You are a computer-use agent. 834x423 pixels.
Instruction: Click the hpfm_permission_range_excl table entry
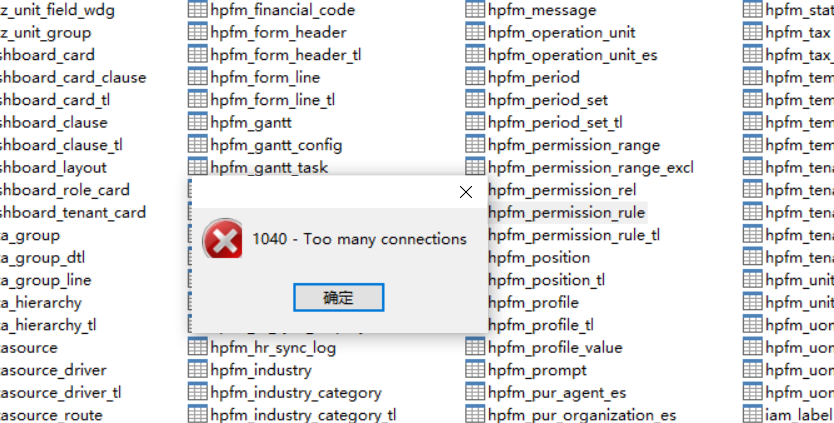point(590,168)
